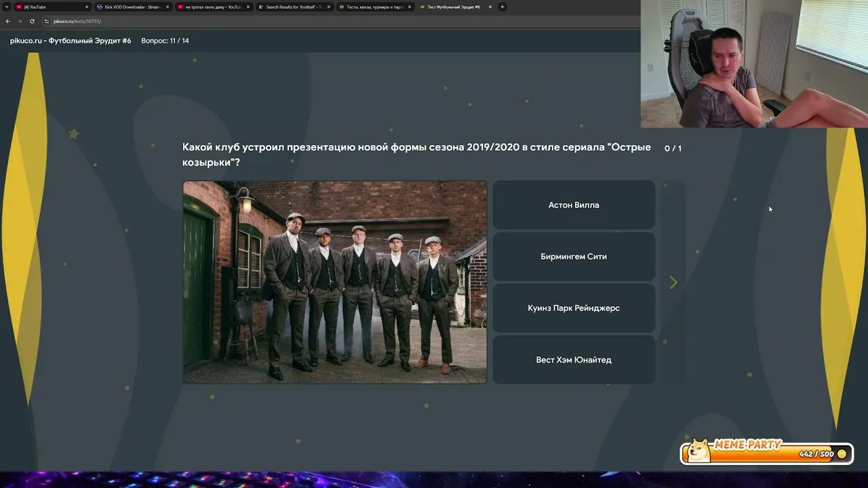This screenshot has height=488, width=868.
Task: Switch to 'Тесты, квизы, турниры' tab
Action: click(374, 7)
